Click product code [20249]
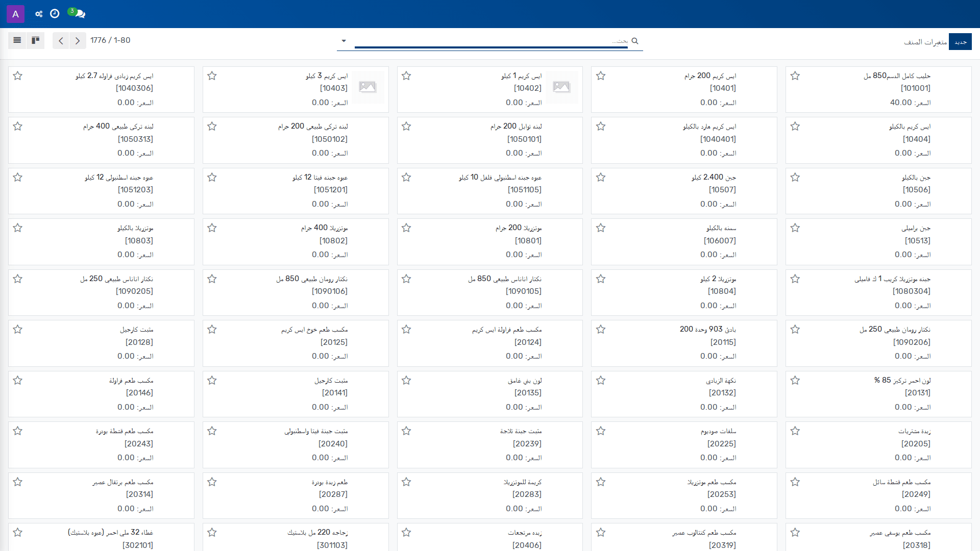Viewport: 980px width, 551px height. pyautogui.click(x=916, y=494)
